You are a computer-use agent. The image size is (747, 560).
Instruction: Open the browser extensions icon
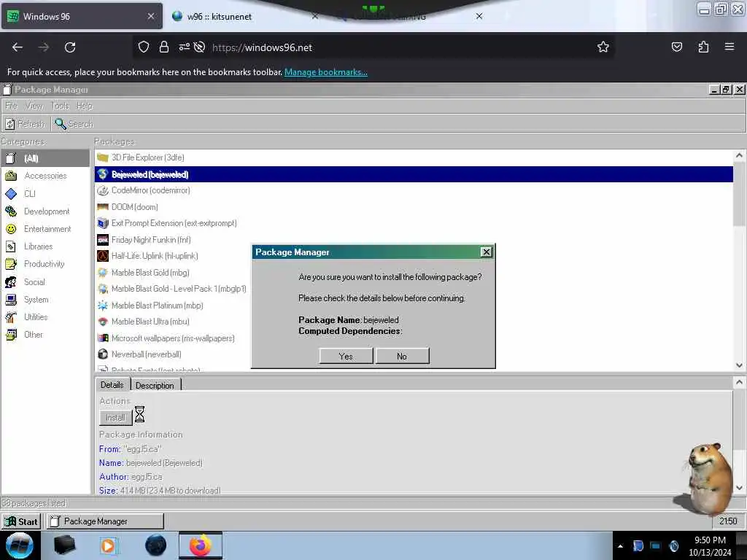[703, 47]
